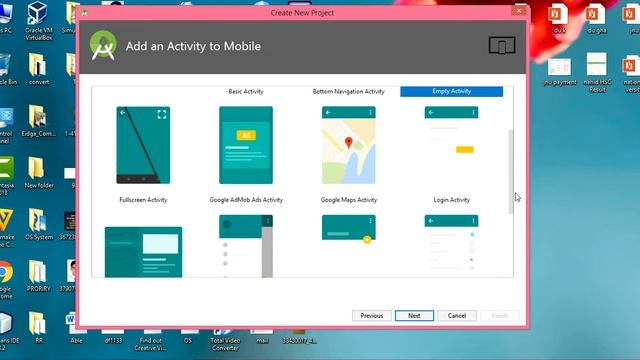Viewport: 640px width, 360px height.
Task: Select the jnu payment file icon
Action: 560,72
